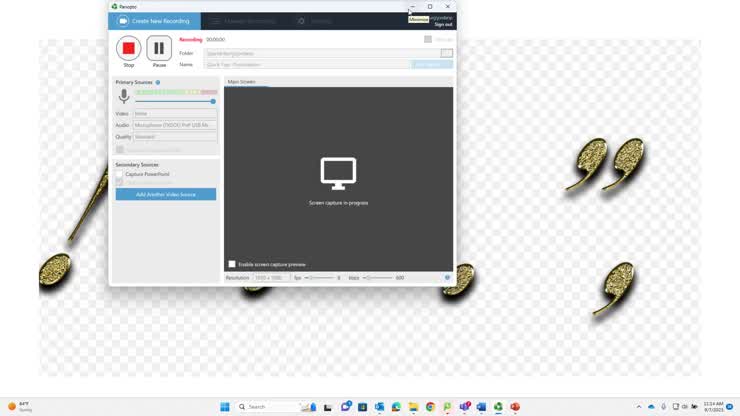The width and height of the screenshot is (740, 416).
Task: Open the Video source dropdown
Action: pyautogui.click(x=175, y=114)
